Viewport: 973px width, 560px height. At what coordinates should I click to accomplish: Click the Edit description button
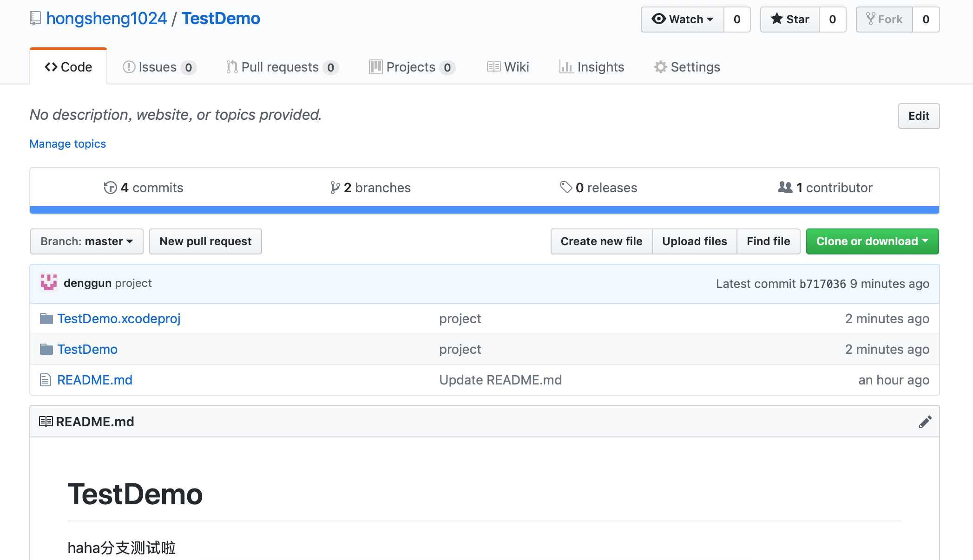click(918, 116)
